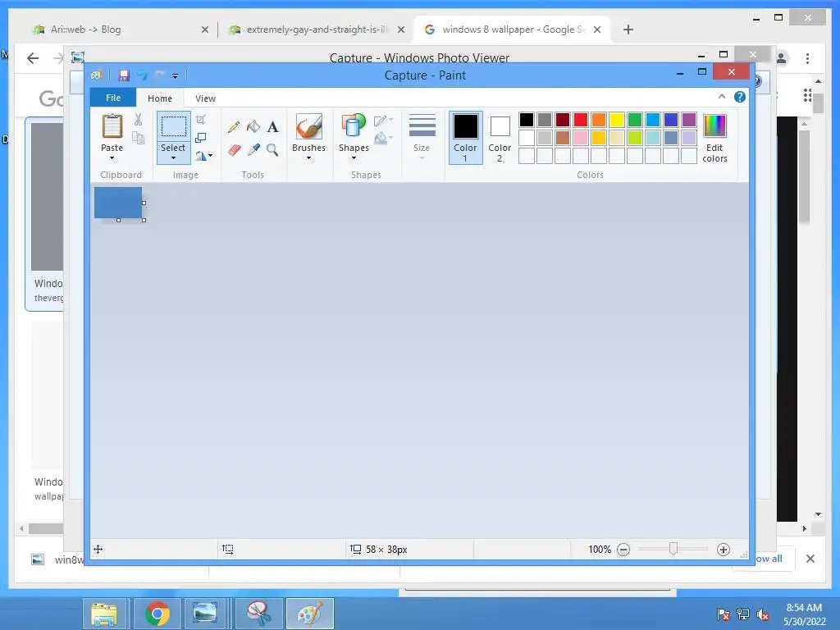The width and height of the screenshot is (840, 630).
Task: Switch to windows 8 wallpaper Google tab
Action: click(x=514, y=30)
